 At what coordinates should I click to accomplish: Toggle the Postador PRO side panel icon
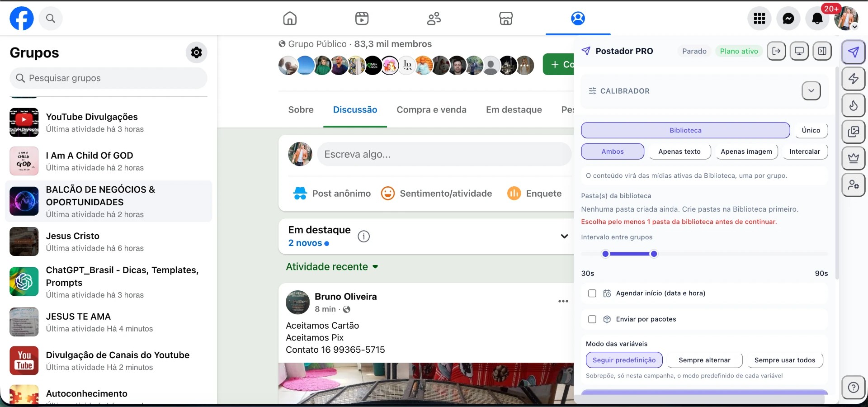coord(822,51)
